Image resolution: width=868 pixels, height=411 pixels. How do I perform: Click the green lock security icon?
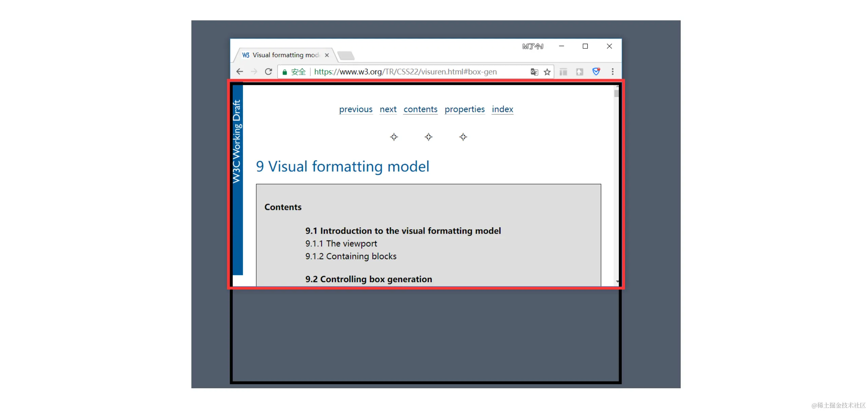point(285,72)
